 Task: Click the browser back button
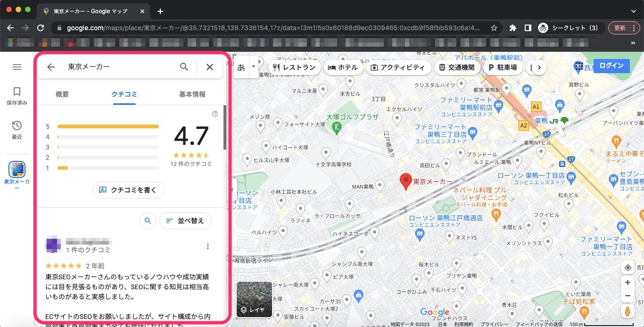10,28
